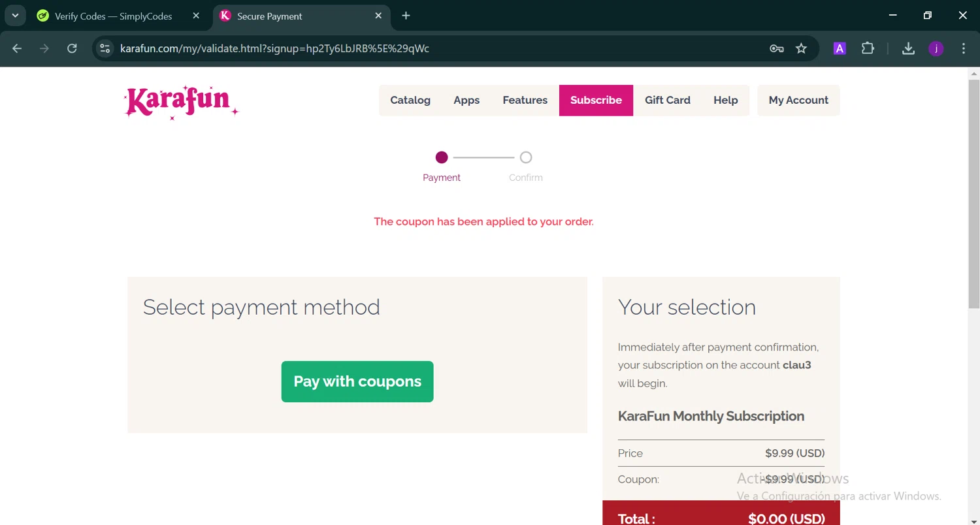Click the address bar URL

point(274,48)
